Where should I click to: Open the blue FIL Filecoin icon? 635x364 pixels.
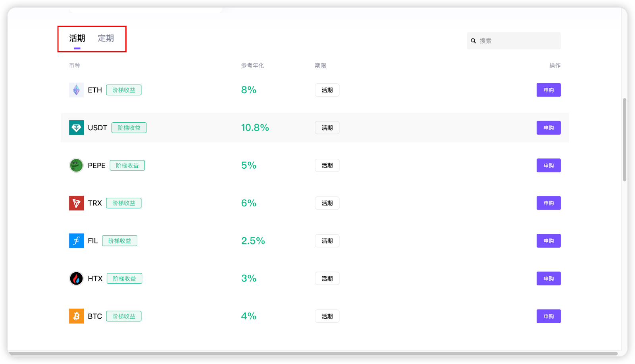pos(76,241)
